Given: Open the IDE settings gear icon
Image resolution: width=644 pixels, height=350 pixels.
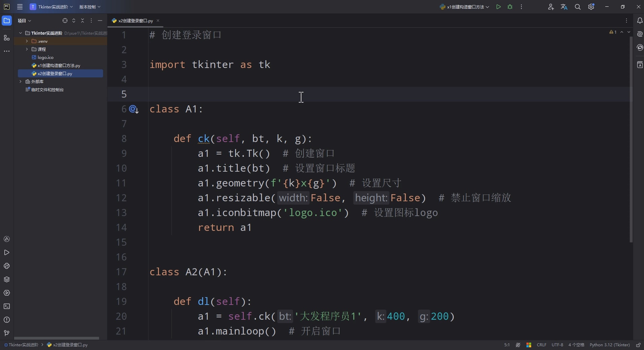Looking at the screenshot, I should tap(591, 7).
